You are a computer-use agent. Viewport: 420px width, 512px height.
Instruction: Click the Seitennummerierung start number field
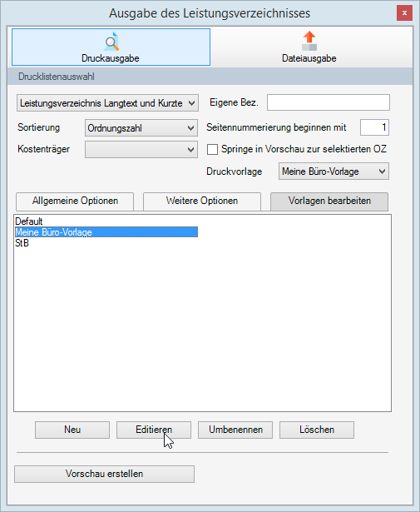(375, 127)
